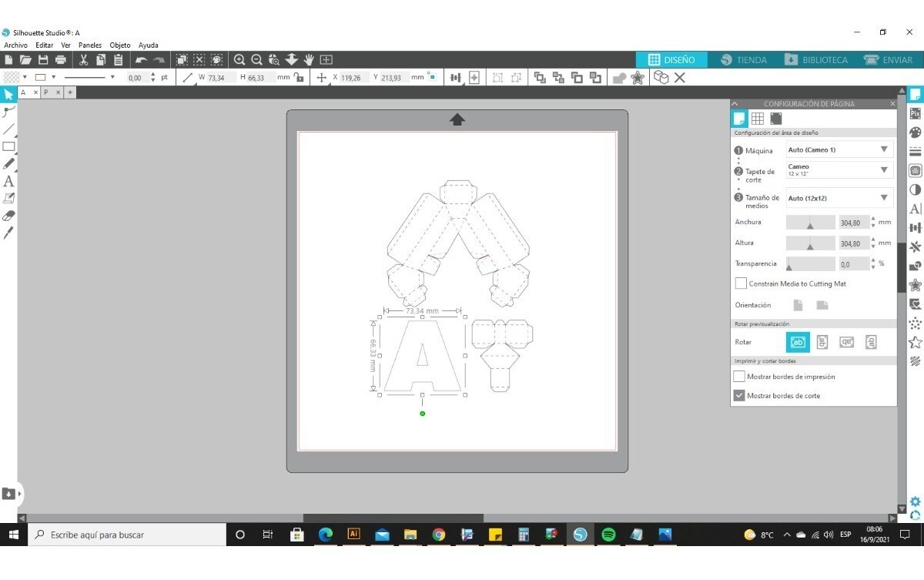This screenshot has height=580, width=924.
Task: Activate the Pan hand tool
Action: 309,59
